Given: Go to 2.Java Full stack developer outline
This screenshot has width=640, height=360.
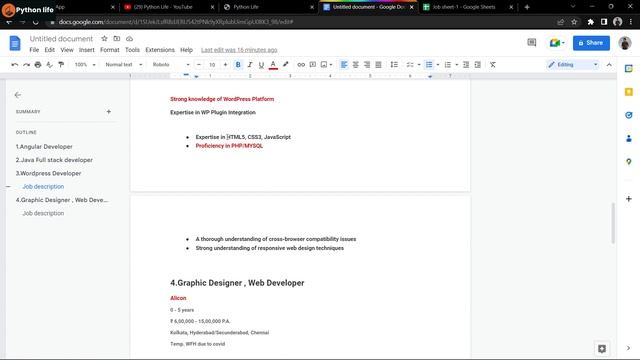Looking at the screenshot, I should [x=54, y=160].
